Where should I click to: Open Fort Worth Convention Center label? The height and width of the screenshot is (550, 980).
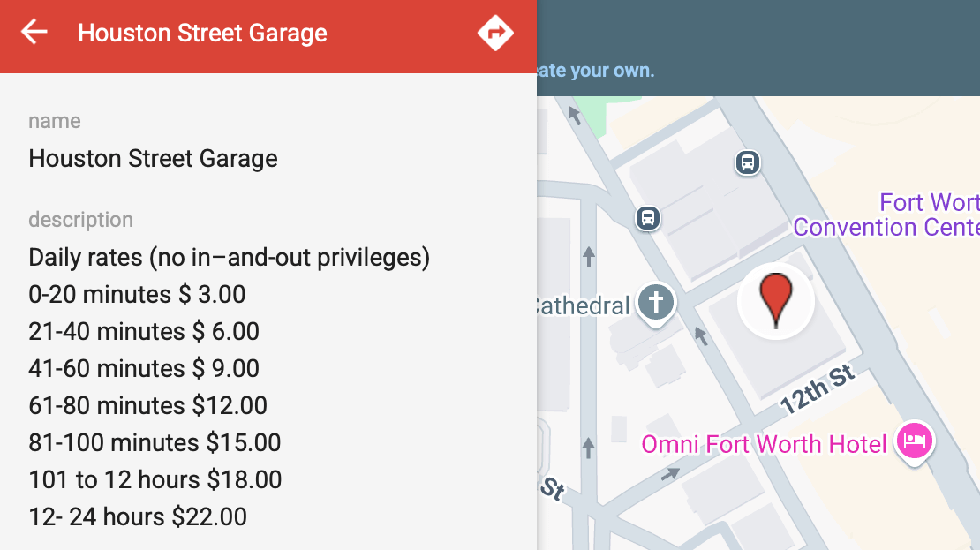tap(886, 215)
